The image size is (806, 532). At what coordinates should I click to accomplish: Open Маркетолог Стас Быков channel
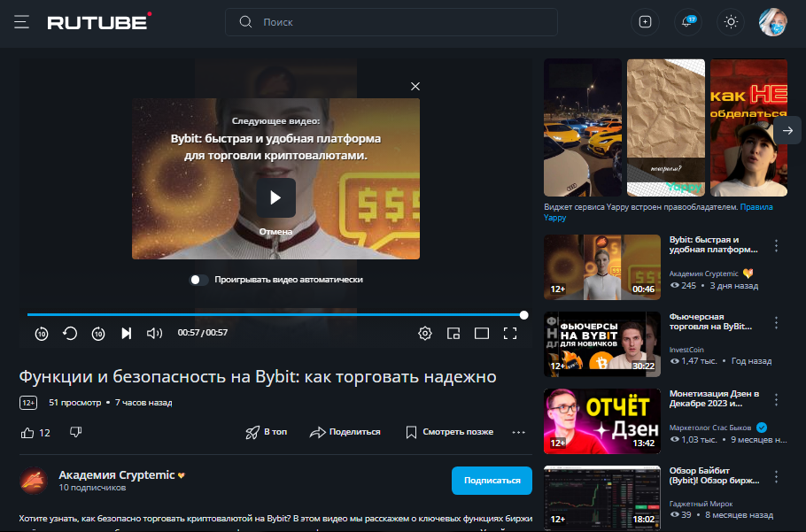[x=709, y=428]
